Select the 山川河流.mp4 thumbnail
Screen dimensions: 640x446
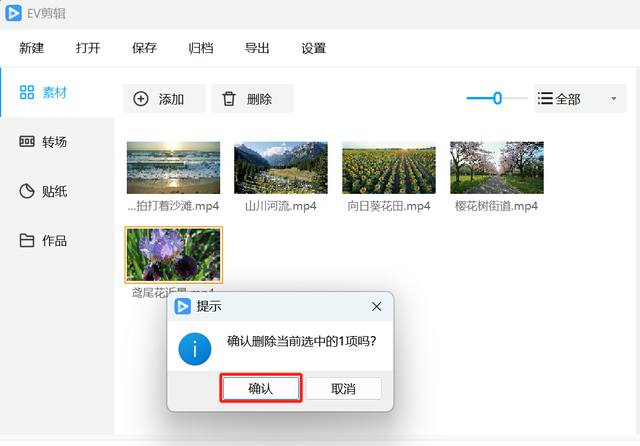pyautogui.click(x=281, y=168)
